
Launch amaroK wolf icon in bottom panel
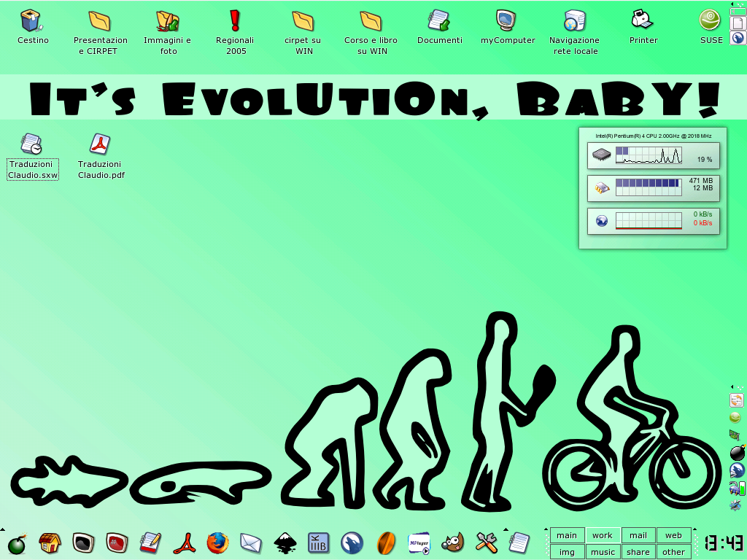click(x=352, y=543)
